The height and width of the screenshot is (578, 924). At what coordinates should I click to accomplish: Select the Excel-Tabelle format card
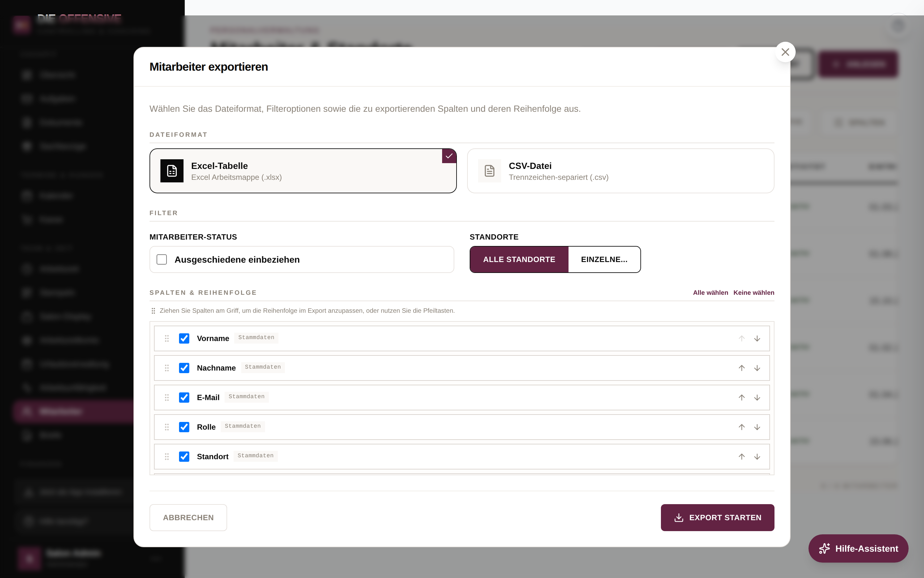coord(303,171)
